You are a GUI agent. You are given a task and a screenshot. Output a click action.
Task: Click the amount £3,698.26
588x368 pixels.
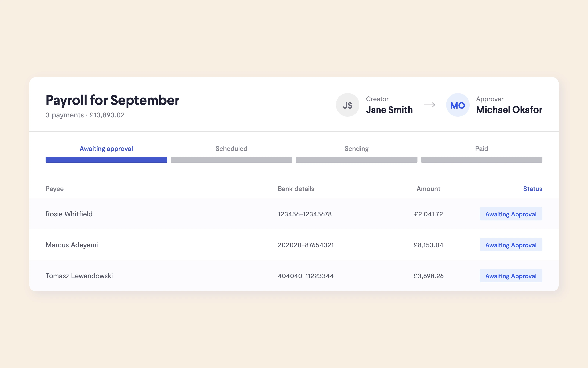point(428,276)
